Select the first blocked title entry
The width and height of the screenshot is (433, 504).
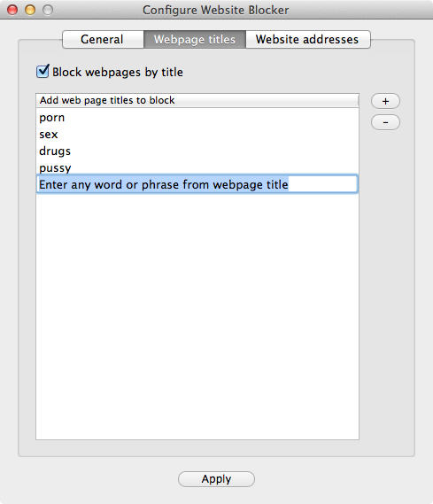click(x=197, y=118)
